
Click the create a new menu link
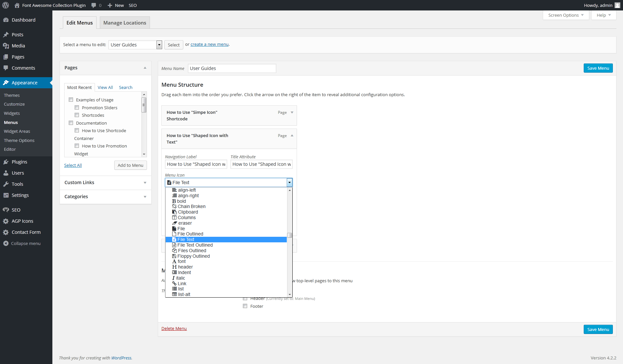click(210, 44)
